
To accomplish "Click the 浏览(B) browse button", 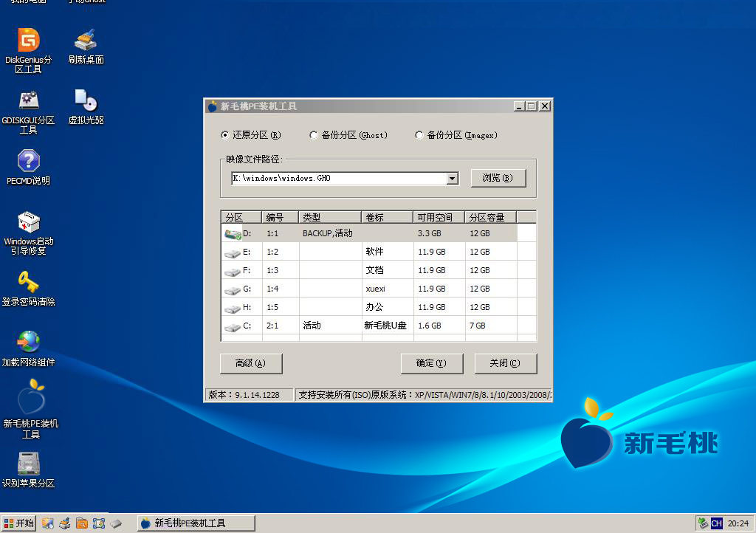I will point(498,178).
